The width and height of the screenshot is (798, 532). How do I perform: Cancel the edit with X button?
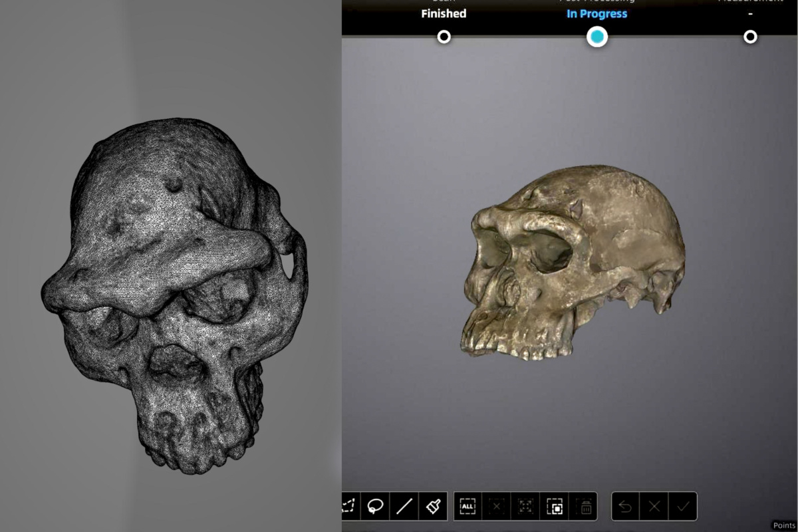[x=654, y=507]
